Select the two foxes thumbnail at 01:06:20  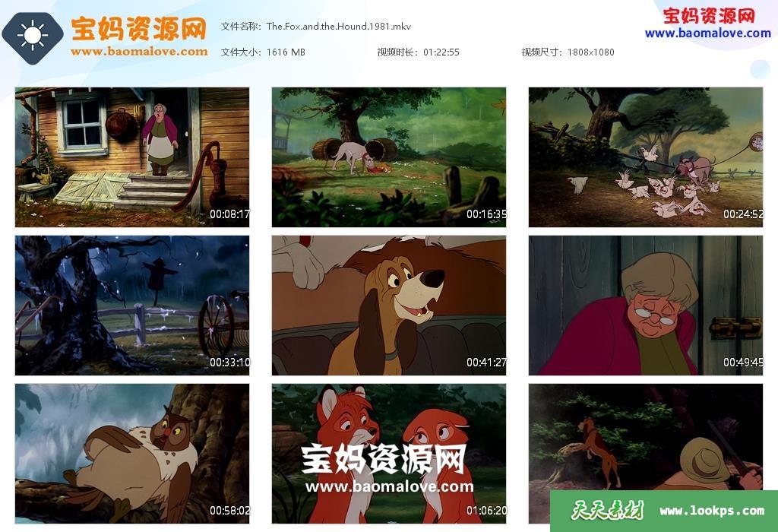pos(389,454)
